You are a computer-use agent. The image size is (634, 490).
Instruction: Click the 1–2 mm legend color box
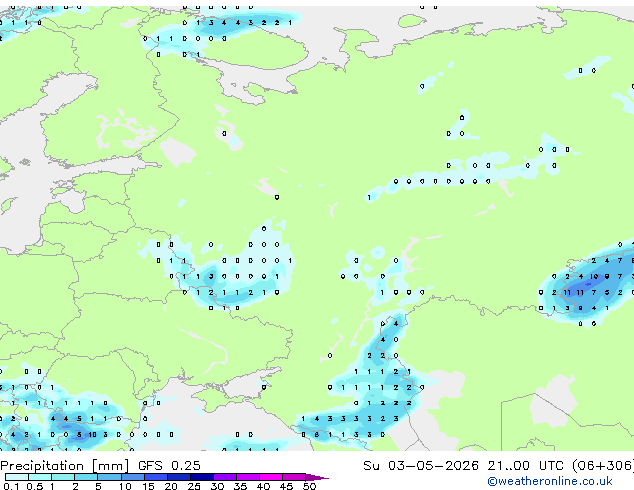pyautogui.click(x=63, y=477)
